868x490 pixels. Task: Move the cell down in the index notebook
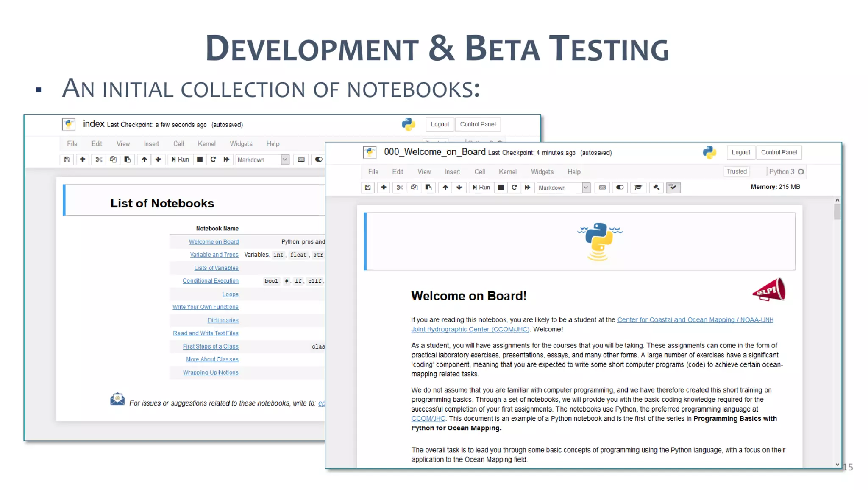(x=158, y=160)
